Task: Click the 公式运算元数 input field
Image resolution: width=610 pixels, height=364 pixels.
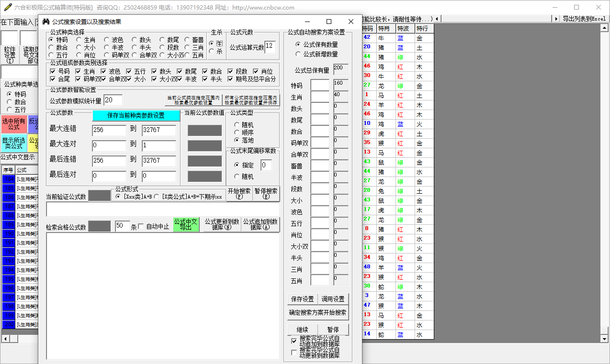Action: pyautogui.click(x=270, y=47)
